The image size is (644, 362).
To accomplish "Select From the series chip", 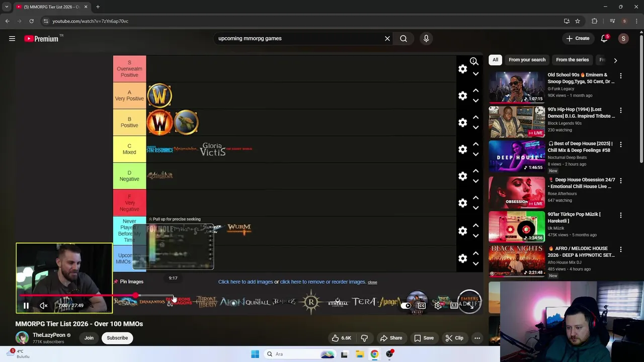I will tap(572, 60).
